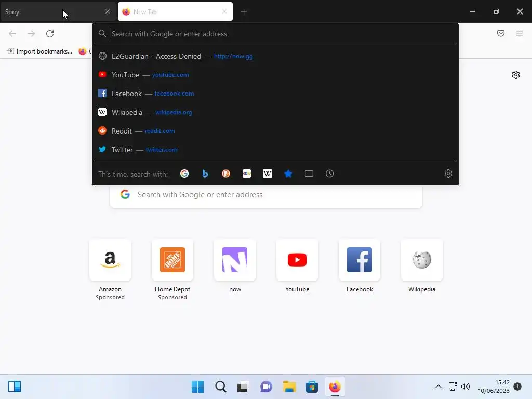Image resolution: width=532 pixels, height=399 pixels.
Task: Open search settings gear in urlbar dropdown
Action: 448,174
